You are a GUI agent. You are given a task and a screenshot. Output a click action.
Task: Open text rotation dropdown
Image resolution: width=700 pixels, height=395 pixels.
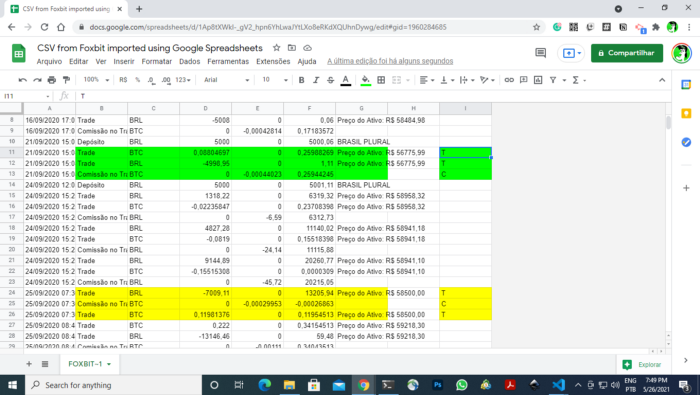coord(487,80)
